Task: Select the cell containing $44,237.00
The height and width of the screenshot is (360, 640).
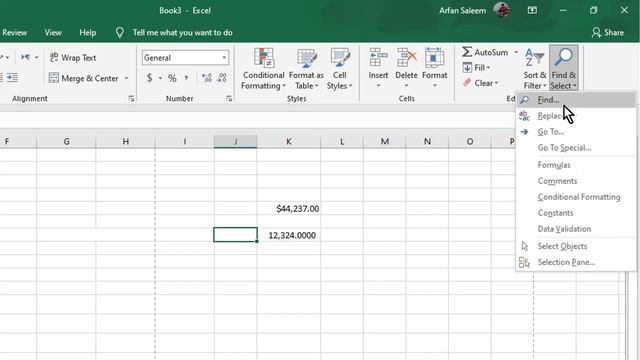Action: click(x=289, y=209)
